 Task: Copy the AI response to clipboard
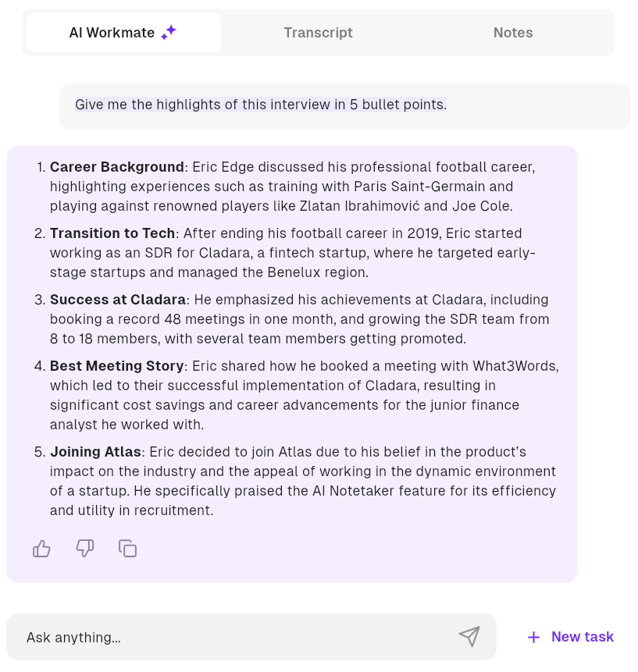pyautogui.click(x=127, y=549)
